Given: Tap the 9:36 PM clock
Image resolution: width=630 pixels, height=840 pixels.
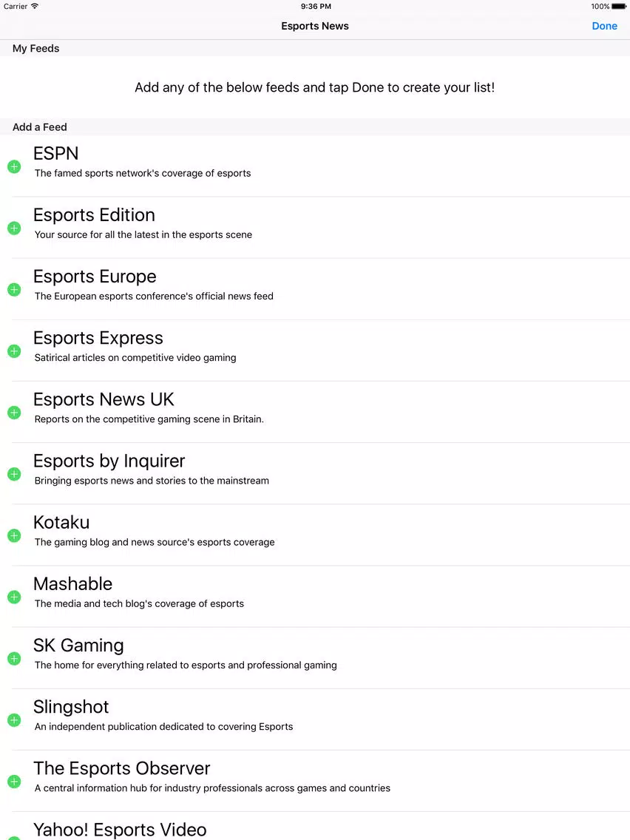Looking at the screenshot, I should [316, 7].
